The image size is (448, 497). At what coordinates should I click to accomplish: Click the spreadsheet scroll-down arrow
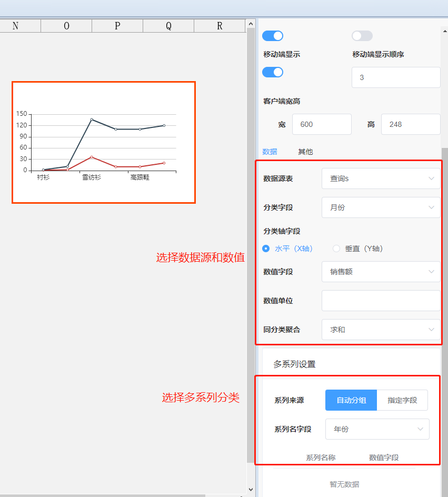(x=251, y=489)
